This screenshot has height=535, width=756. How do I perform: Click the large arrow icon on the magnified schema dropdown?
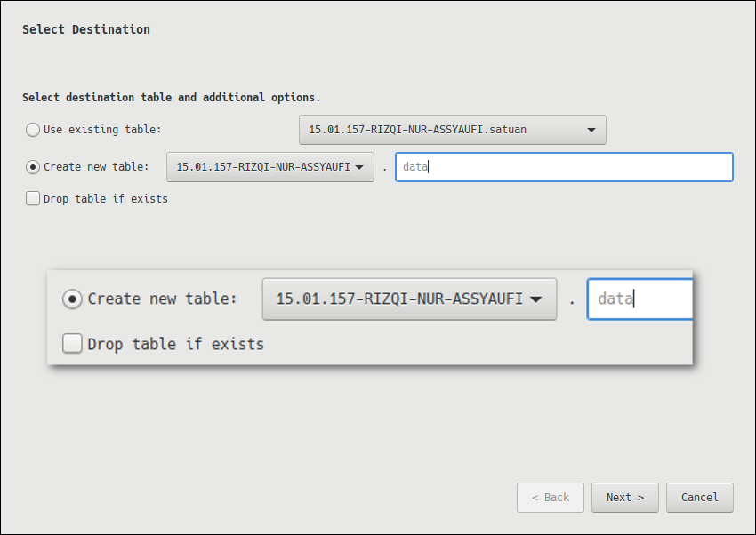point(535,299)
